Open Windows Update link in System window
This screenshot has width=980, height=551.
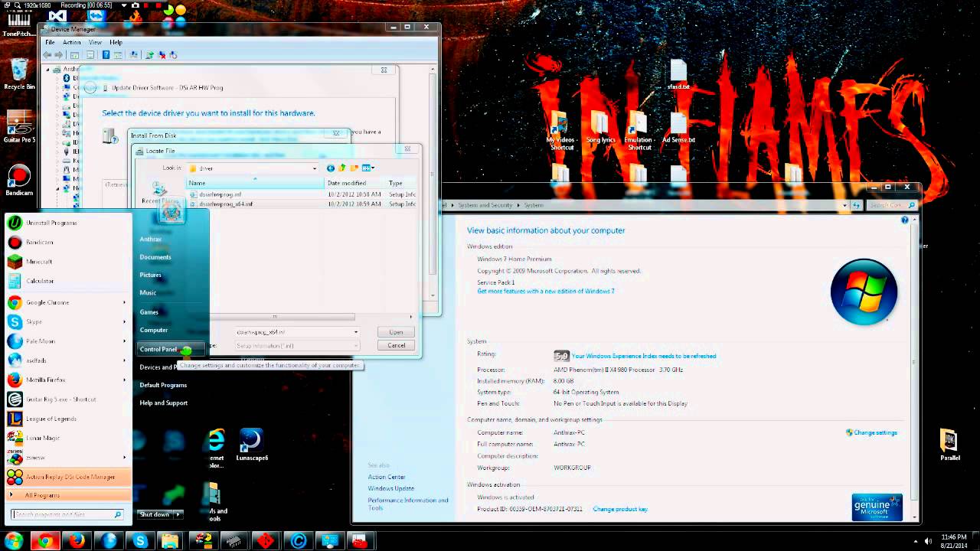[390, 488]
